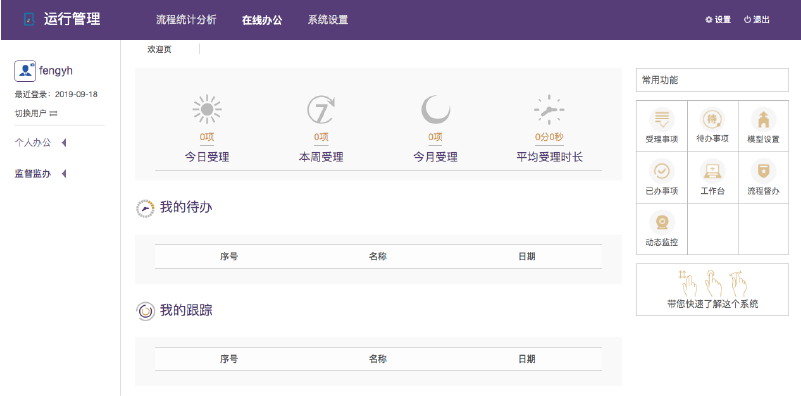Open the 系统设置 top menu
801x396 pixels.
click(328, 20)
